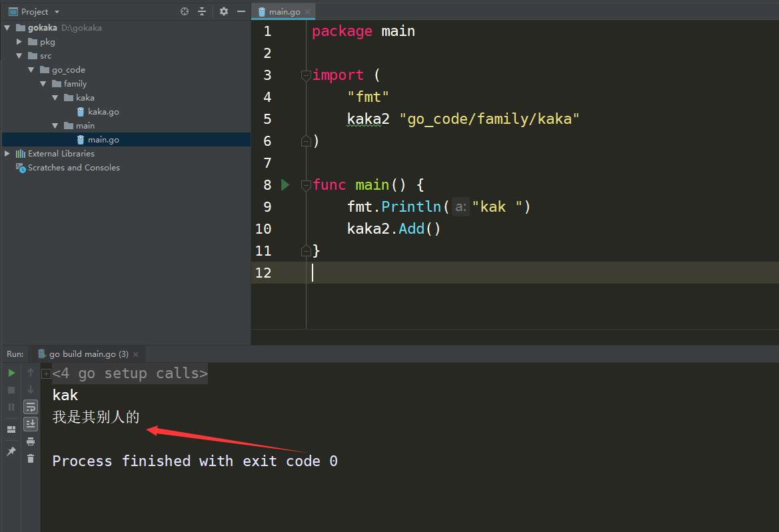The height and width of the screenshot is (532, 779).
Task: Click kaka2 alias on line 5
Action: (368, 119)
